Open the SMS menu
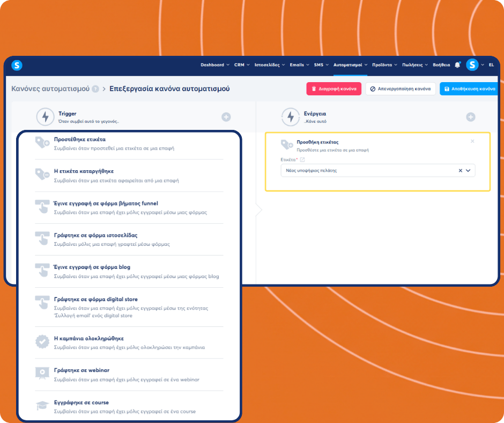Viewport: 504px width, 423px height. 321,65
